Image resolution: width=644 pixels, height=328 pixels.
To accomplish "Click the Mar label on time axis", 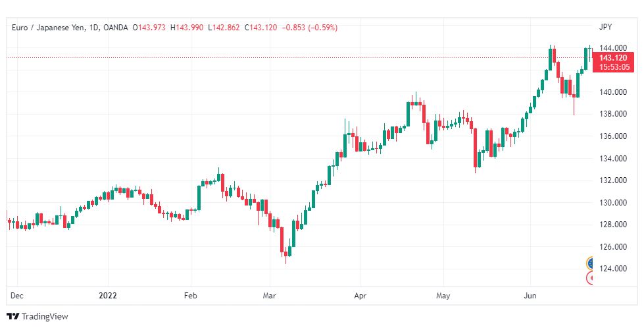I will [x=270, y=296].
